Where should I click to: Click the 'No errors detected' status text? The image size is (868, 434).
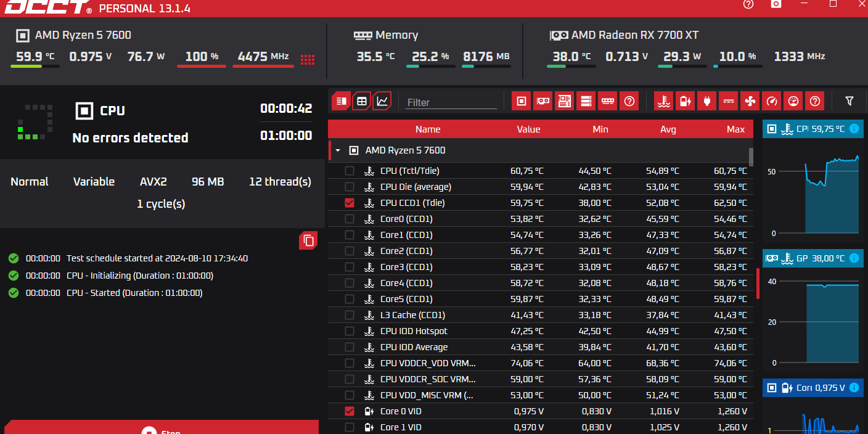(131, 137)
